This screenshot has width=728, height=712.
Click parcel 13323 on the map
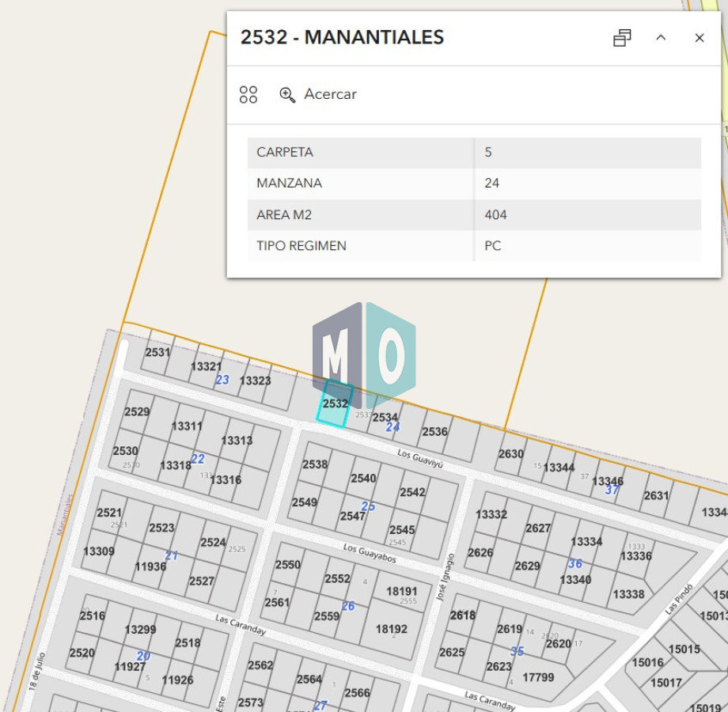pos(255,381)
